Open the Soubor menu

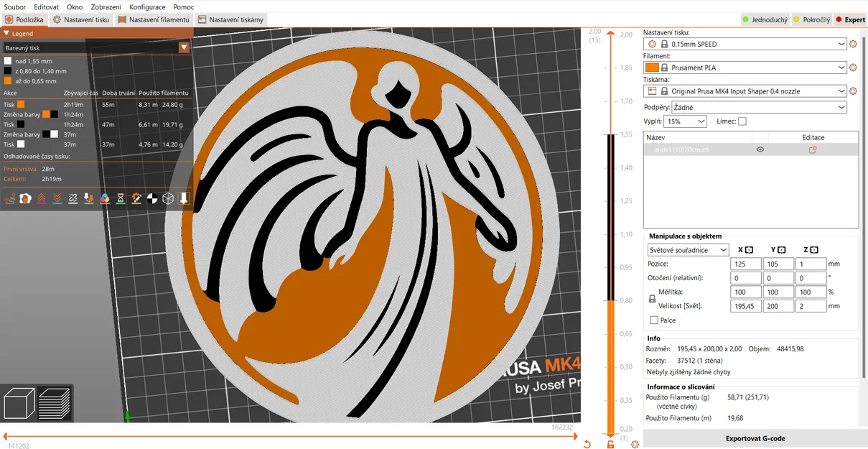click(15, 6)
